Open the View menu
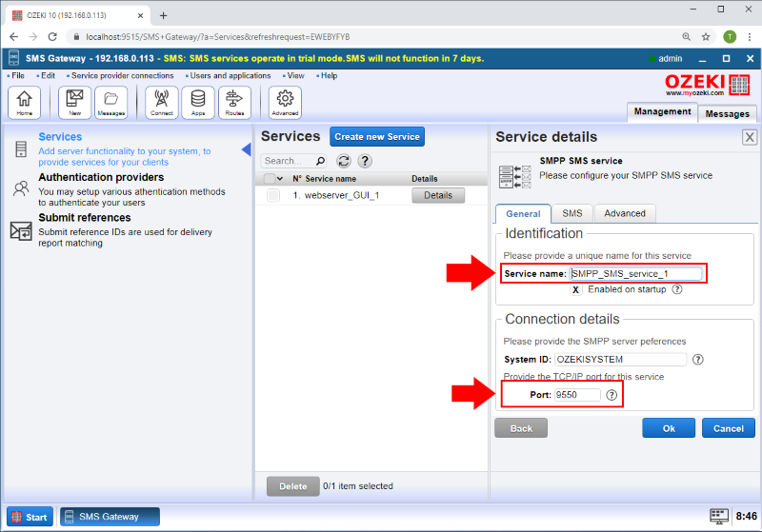This screenshot has height=532, width=762. (x=295, y=76)
